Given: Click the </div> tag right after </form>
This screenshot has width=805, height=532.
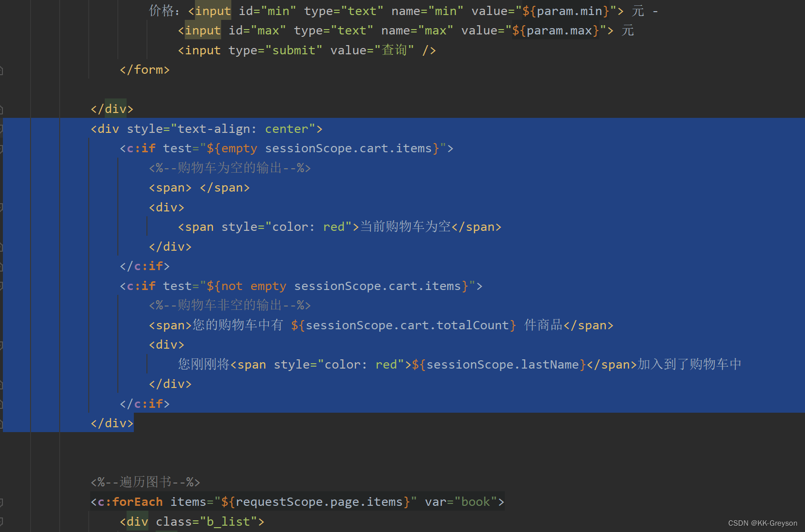Looking at the screenshot, I should [x=112, y=109].
